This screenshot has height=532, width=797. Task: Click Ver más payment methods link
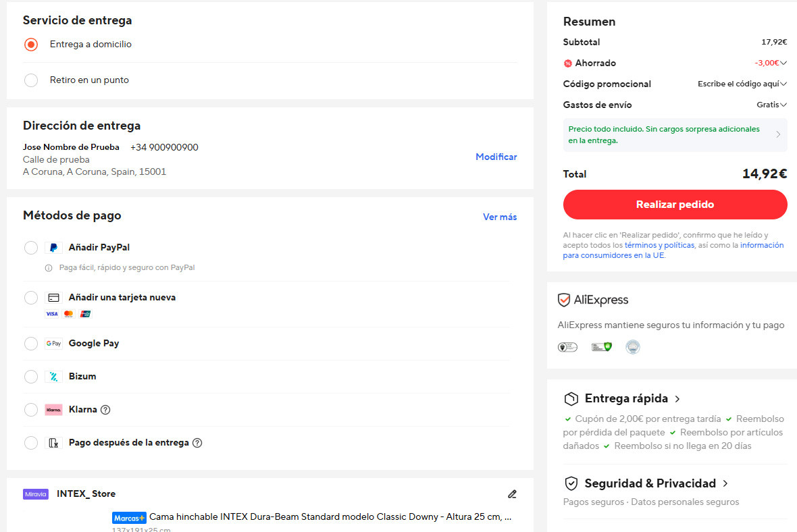(500, 217)
